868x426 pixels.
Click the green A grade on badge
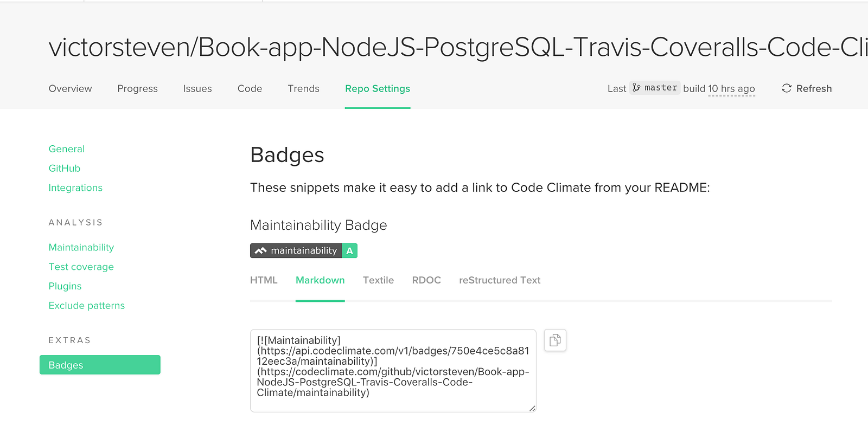pyautogui.click(x=349, y=251)
